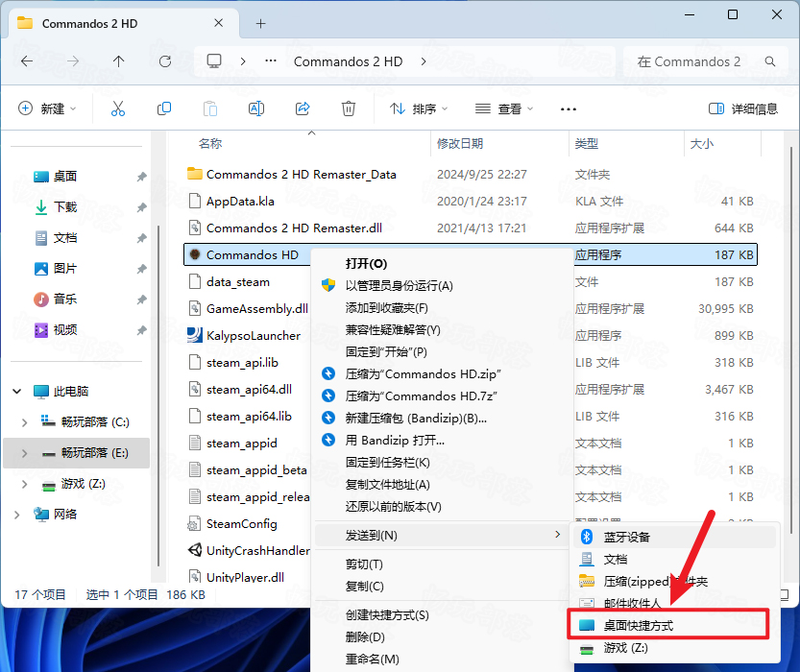Unpin 桌面 using its pin icon
Viewport: 800px width, 672px height.
[141, 177]
